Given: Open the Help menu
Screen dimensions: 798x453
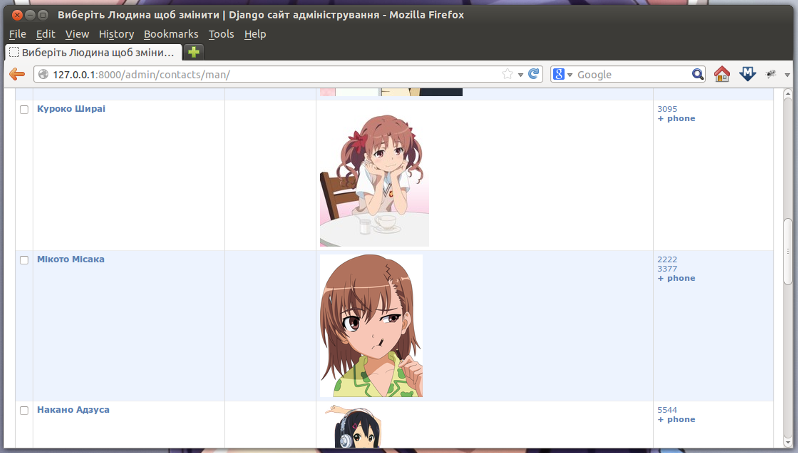Looking at the screenshot, I should click(x=255, y=34).
